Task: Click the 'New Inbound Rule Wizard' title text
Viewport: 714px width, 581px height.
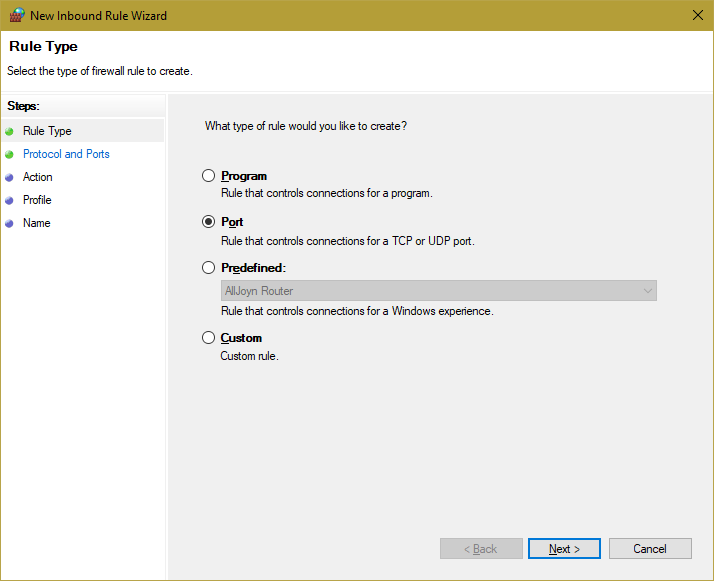Action: [x=98, y=15]
